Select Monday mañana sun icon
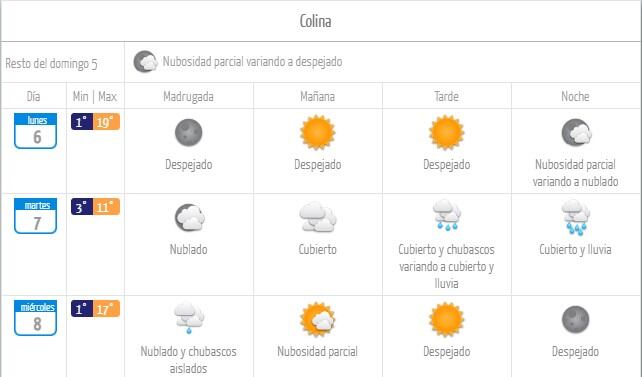The height and width of the screenshot is (377, 642). pyautogui.click(x=317, y=133)
